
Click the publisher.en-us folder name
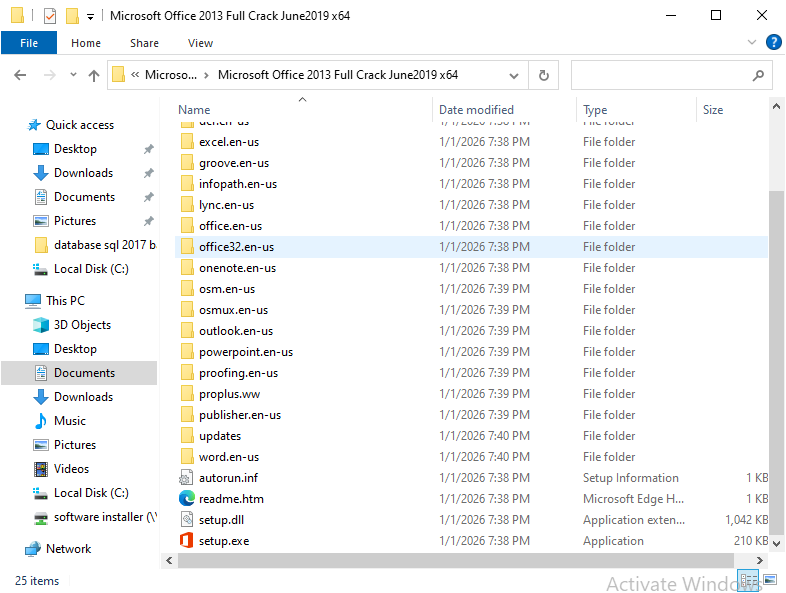(240, 415)
